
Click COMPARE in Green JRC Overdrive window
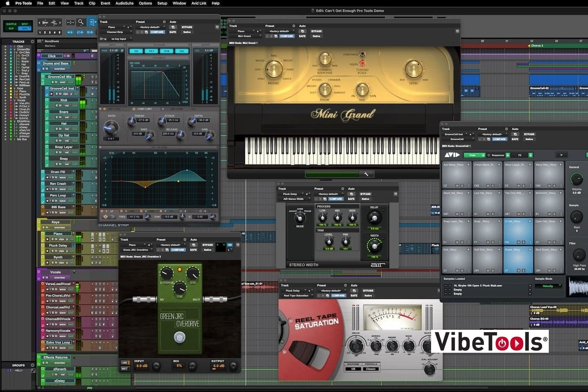pos(178,250)
